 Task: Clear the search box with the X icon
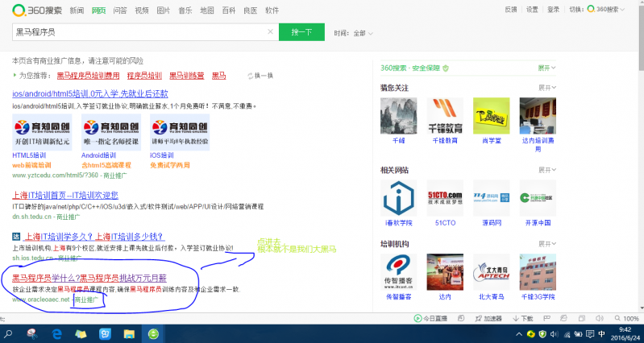(269, 32)
